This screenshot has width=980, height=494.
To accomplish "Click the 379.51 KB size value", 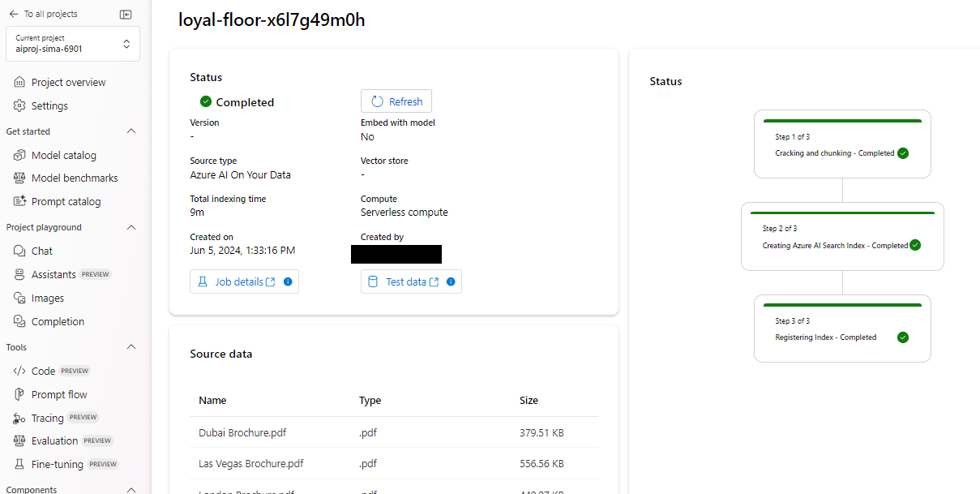I will click(541, 432).
